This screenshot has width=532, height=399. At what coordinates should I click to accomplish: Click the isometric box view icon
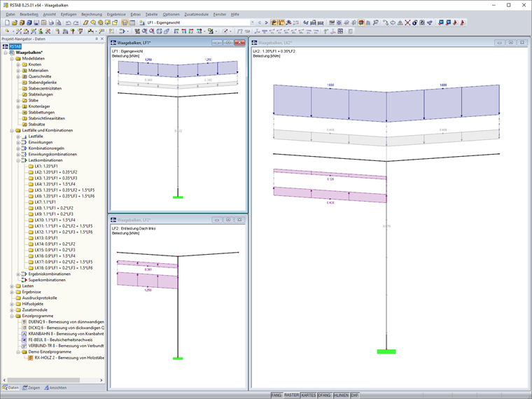click(159, 31)
